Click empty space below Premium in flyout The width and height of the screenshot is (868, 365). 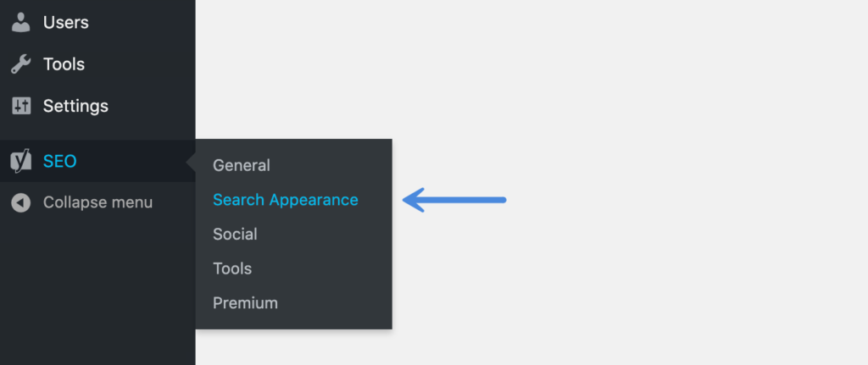click(293, 321)
